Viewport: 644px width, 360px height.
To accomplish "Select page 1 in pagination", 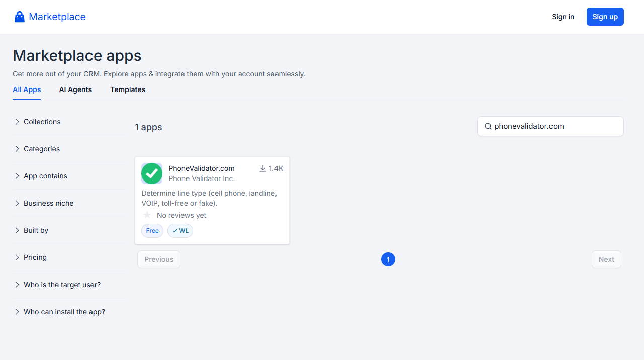I will (388, 259).
